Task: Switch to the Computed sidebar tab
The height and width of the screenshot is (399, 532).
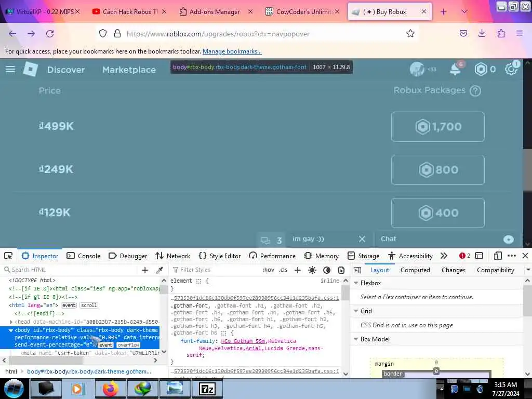Action: click(415, 270)
